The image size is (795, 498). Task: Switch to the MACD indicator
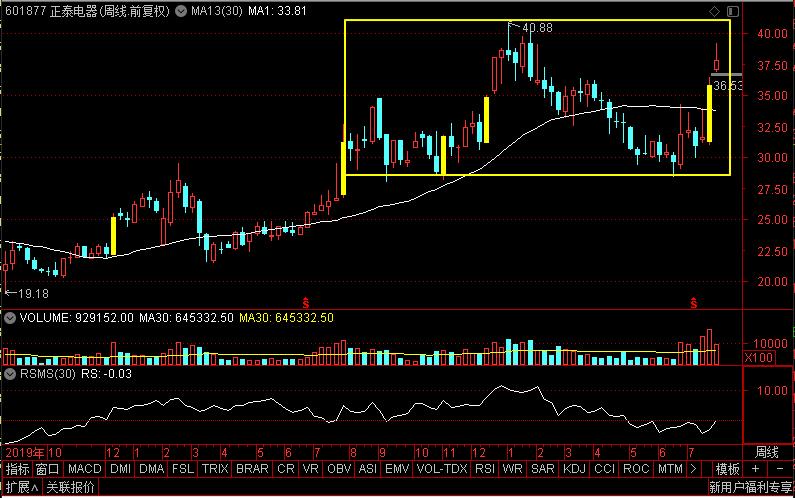[x=85, y=469]
